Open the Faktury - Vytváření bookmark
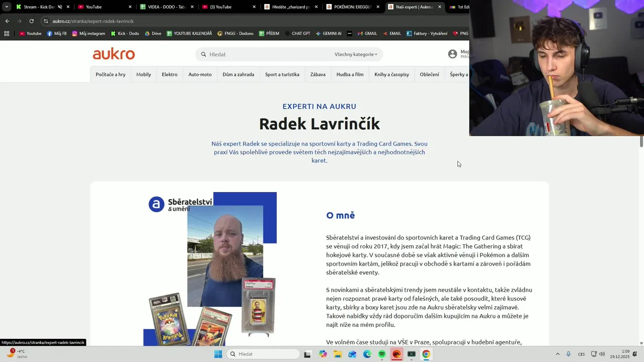The image size is (644, 362). coord(426,33)
